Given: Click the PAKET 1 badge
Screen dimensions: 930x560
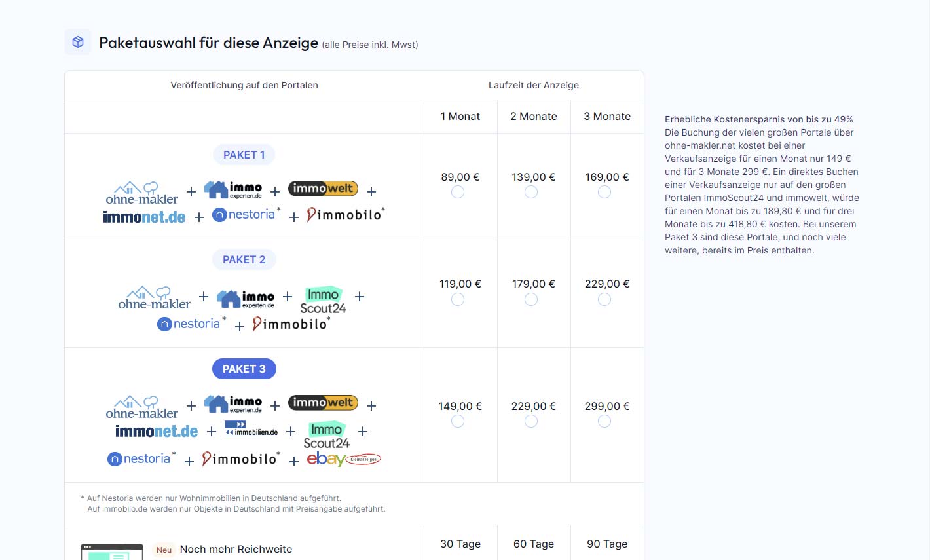Looking at the screenshot, I should coord(244,155).
